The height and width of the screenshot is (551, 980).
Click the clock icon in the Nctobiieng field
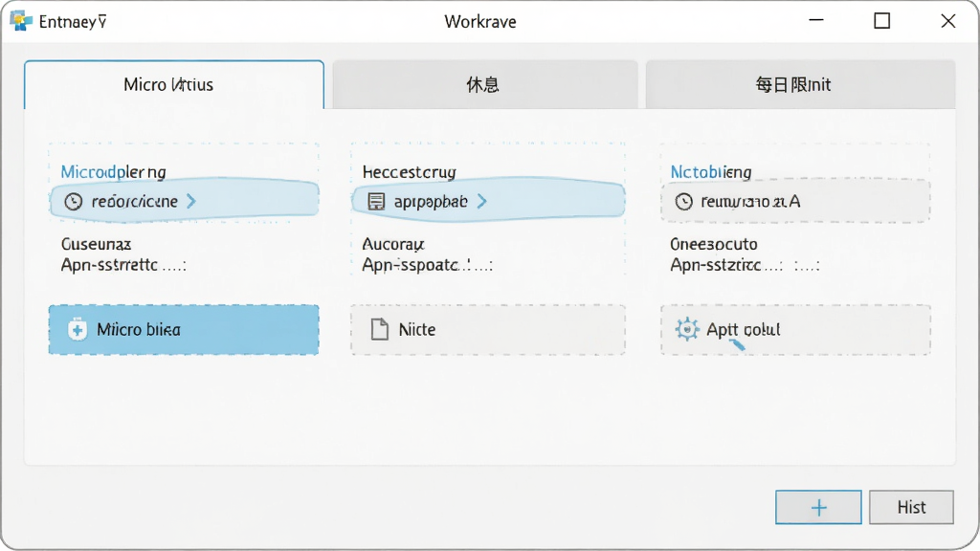click(683, 201)
